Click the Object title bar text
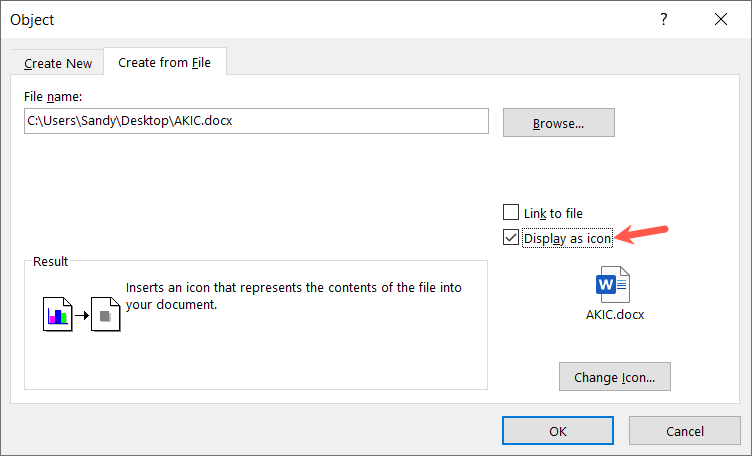 pyautogui.click(x=32, y=20)
